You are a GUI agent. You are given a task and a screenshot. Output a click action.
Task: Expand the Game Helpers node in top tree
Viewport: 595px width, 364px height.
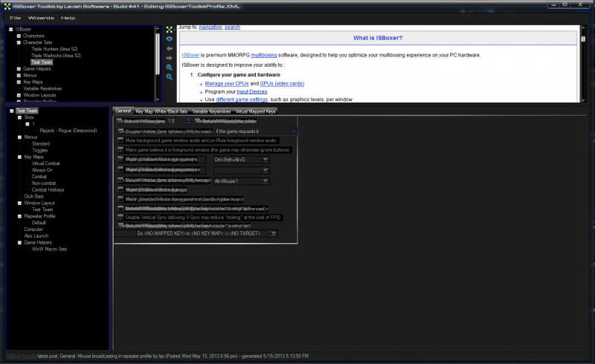19,69
